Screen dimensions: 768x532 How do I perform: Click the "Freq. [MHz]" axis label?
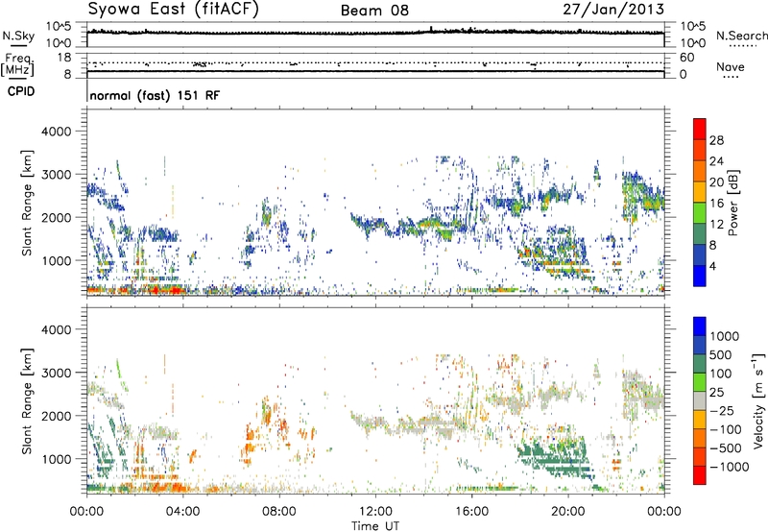pos(17,64)
